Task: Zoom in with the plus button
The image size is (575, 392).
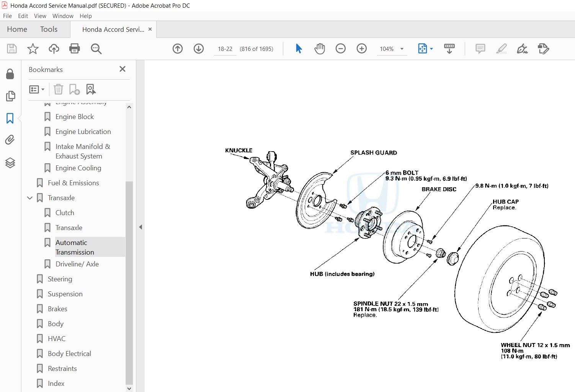Action: click(x=362, y=49)
